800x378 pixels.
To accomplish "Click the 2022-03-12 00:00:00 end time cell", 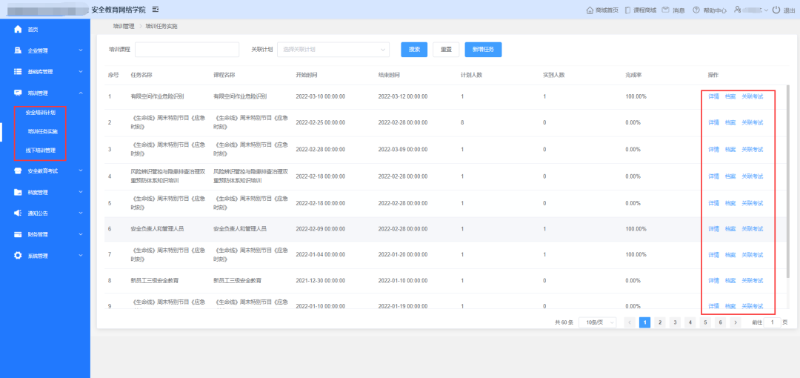I will click(403, 96).
